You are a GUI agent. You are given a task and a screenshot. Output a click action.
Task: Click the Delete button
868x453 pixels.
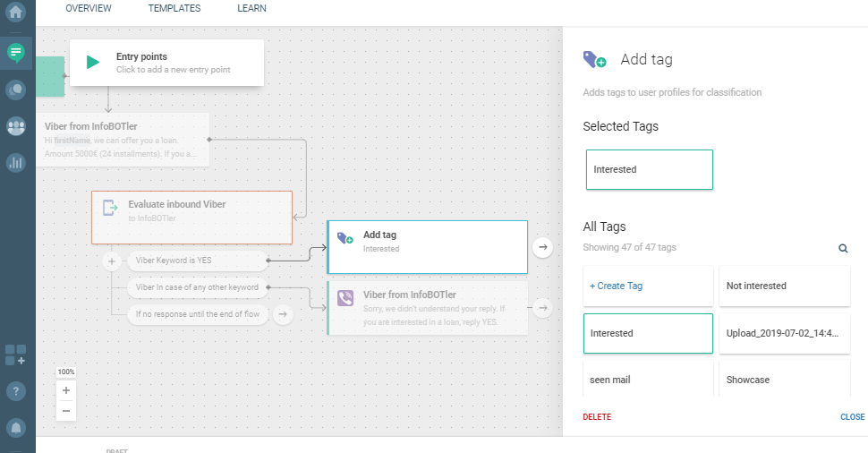coord(597,417)
